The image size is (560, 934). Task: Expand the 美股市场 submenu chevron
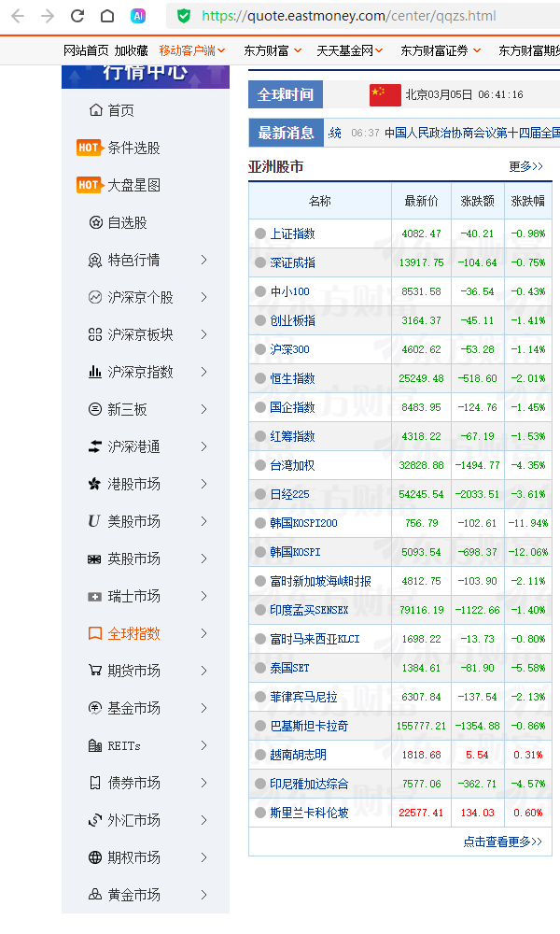[204, 521]
